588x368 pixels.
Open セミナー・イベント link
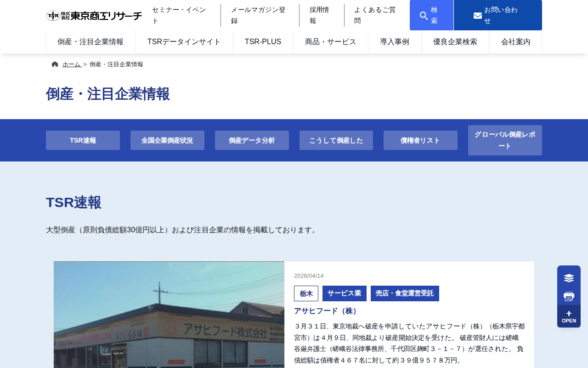(181, 16)
